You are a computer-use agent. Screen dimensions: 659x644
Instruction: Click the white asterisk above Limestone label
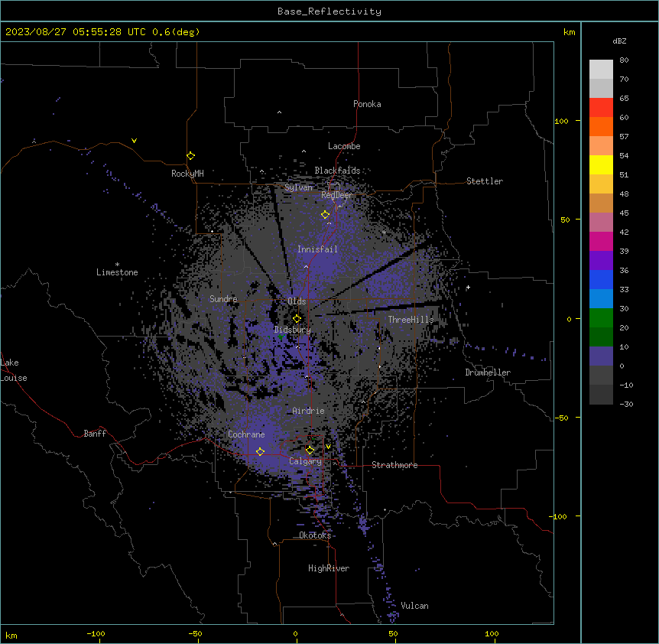(x=117, y=265)
